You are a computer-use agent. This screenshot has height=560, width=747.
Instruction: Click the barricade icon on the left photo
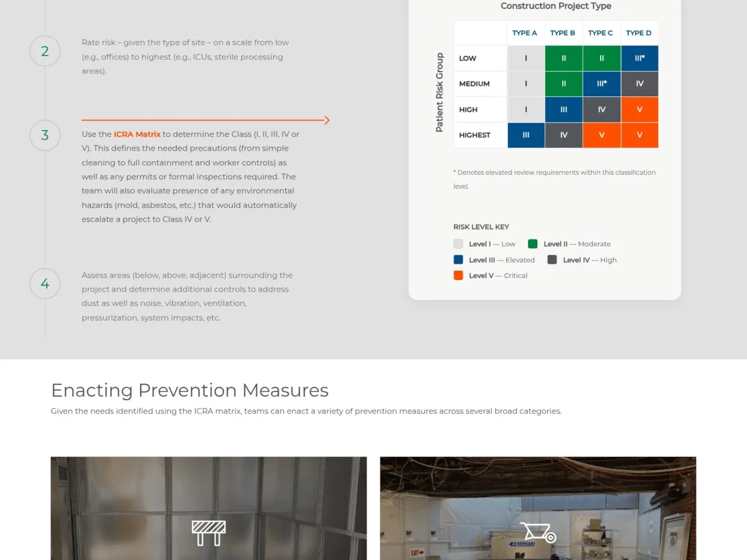click(209, 533)
